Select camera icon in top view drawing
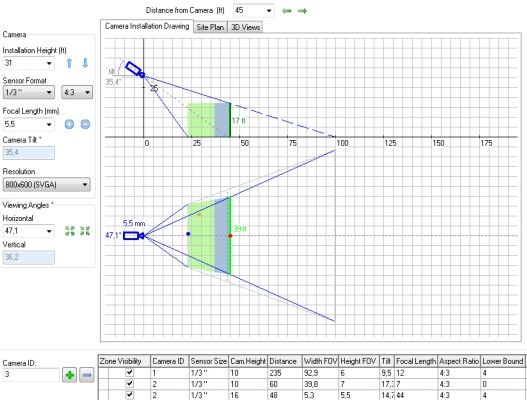527x400 pixels. tap(134, 236)
